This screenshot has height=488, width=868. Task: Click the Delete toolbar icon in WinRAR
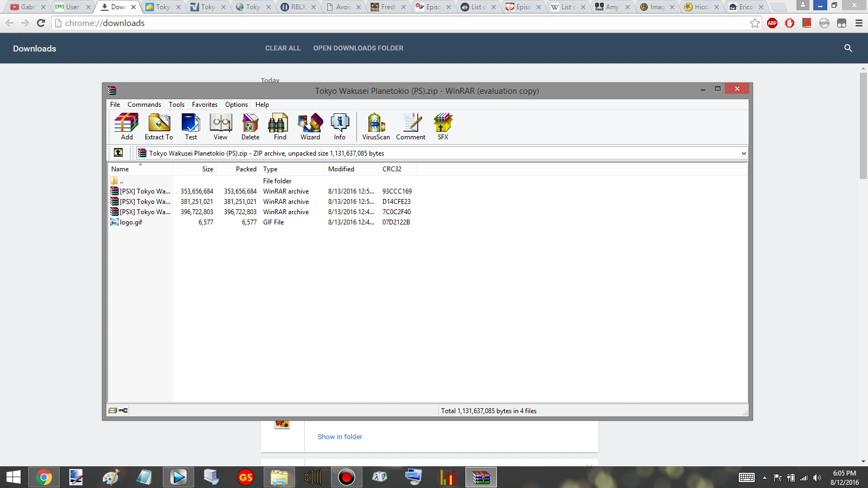pyautogui.click(x=250, y=127)
